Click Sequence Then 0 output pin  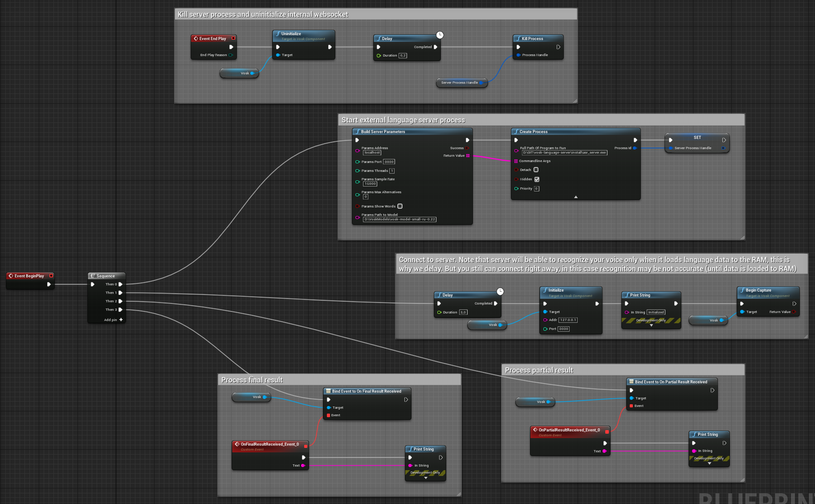[120, 284]
